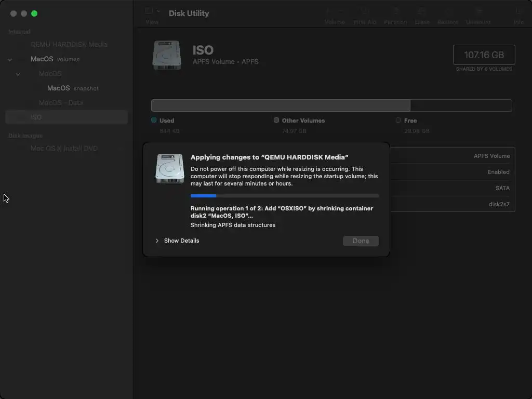Select the ISO volume in sidebar
The width and height of the screenshot is (532, 399).
tap(66, 117)
